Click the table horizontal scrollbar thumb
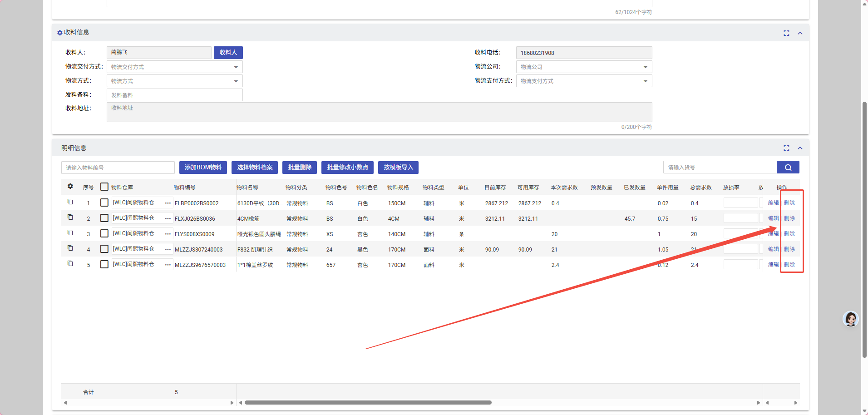The image size is (868, 415). click(x=368, y=402)
